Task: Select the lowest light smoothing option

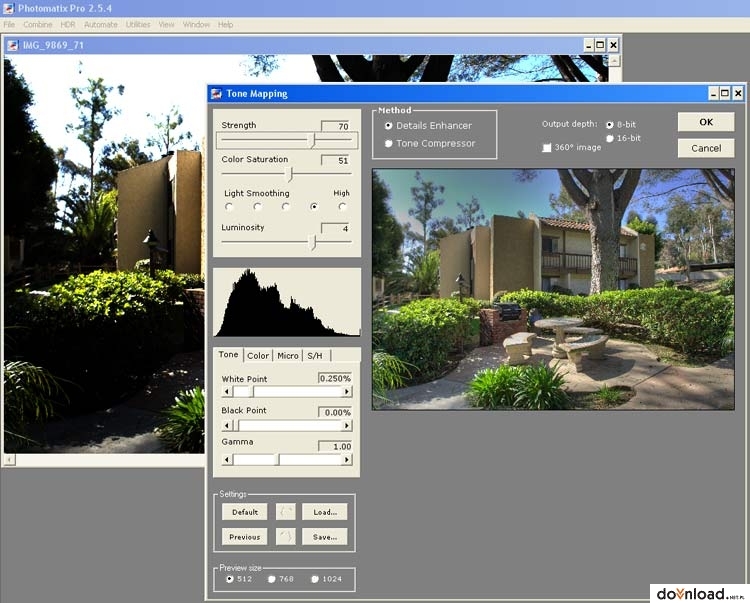Action: click(229, 207)
